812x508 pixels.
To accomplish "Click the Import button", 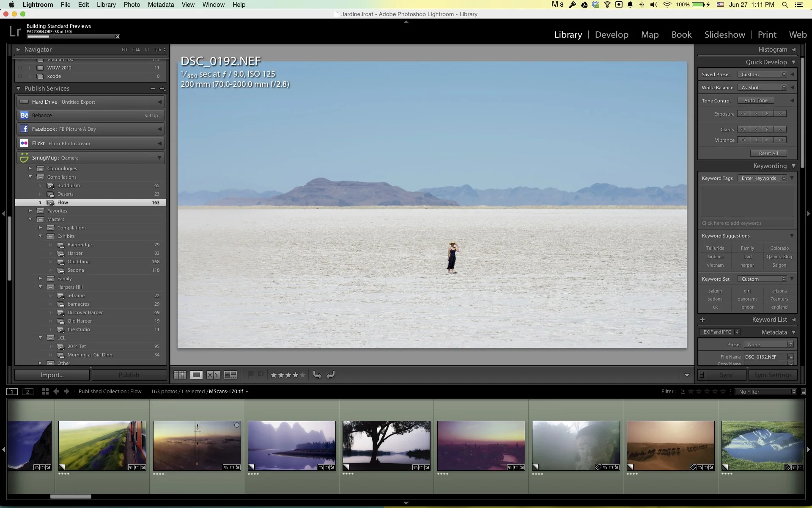I will click(x=52, y=375).
